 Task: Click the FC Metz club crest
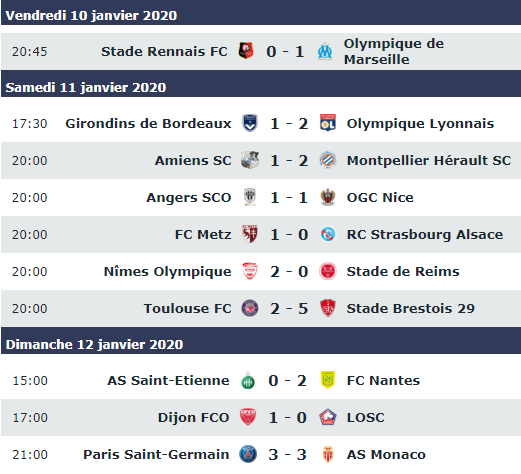250,234
